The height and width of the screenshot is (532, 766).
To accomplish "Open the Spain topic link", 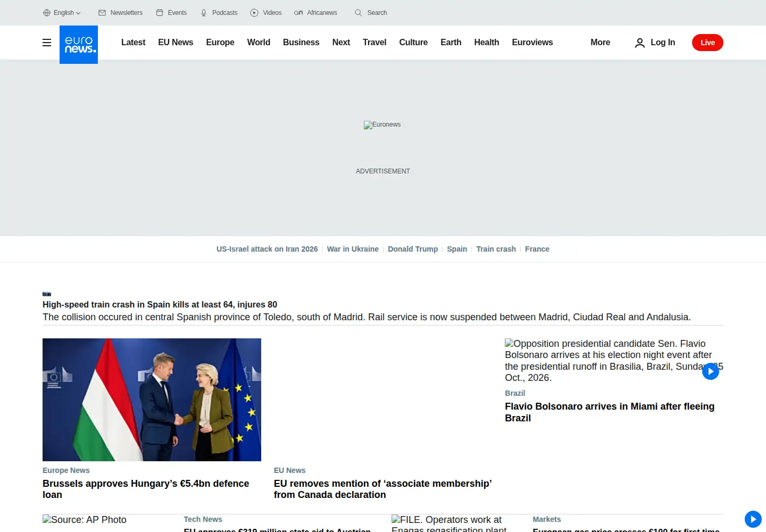I will click(x=457, y=249).
